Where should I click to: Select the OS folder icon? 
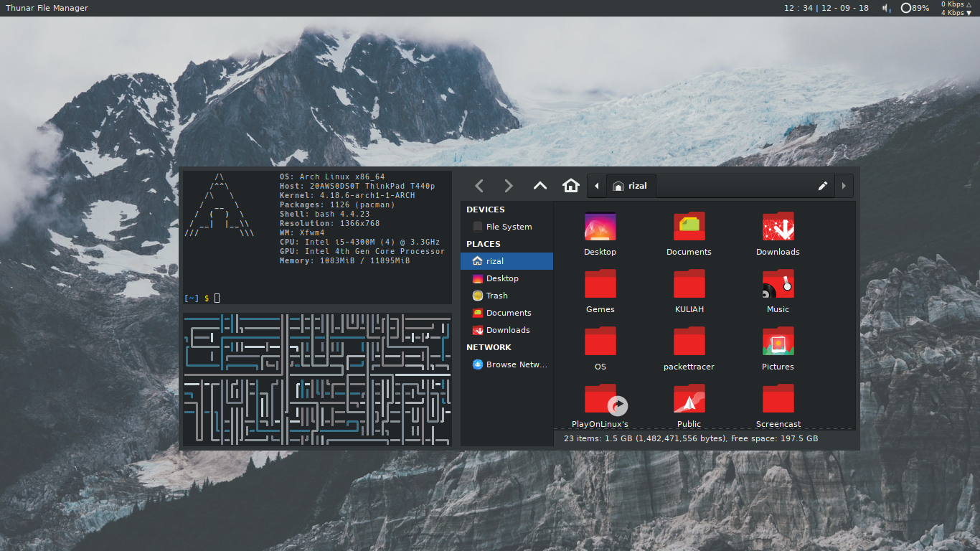[x=600, y=342]
